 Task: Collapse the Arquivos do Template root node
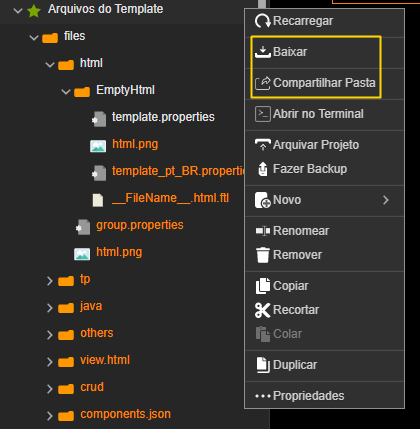(18, 10)
